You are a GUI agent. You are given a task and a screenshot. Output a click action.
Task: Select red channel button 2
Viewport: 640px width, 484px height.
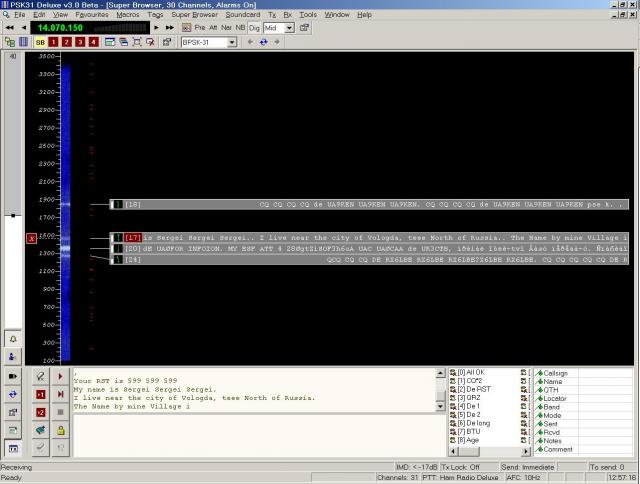click(67, 42)
